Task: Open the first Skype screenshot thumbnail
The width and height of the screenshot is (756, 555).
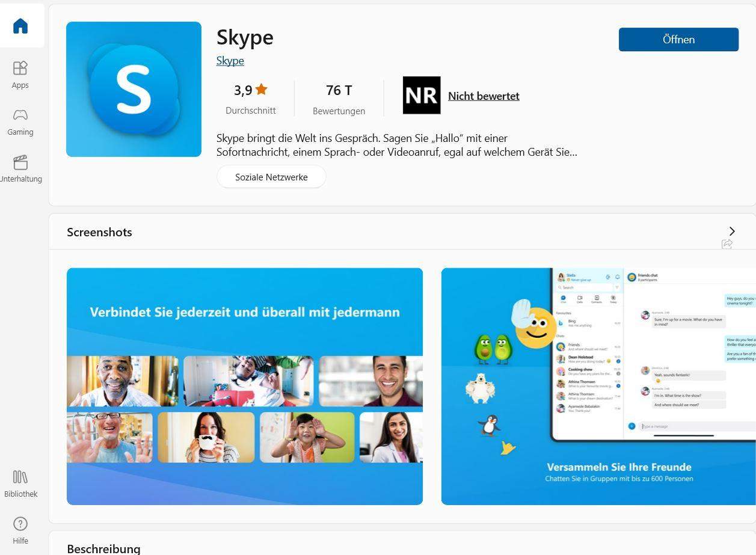Action: click(x=245, y=385)
